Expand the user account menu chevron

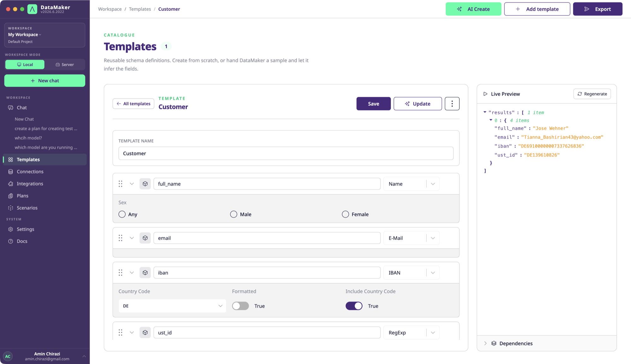pyautogui.click(x=84, y=356)
